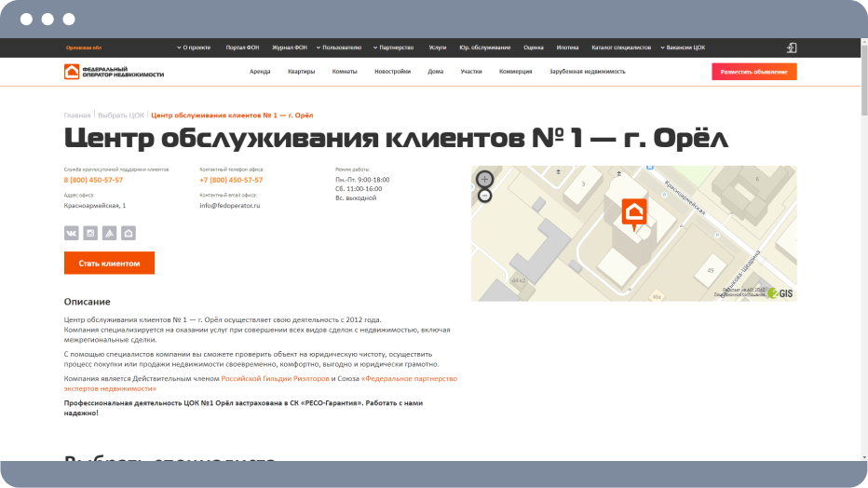Open Ипотека in top menu
This screenshot has height=488, width=868.
(x=567, y=47)
